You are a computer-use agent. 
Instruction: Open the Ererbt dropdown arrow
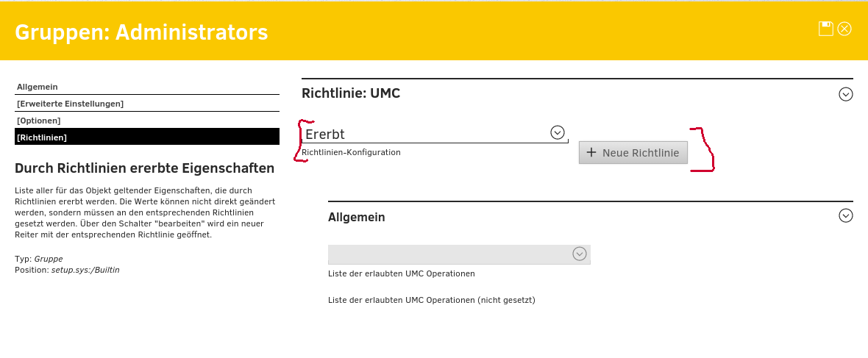pyautogui.click(x=558, y=132)
